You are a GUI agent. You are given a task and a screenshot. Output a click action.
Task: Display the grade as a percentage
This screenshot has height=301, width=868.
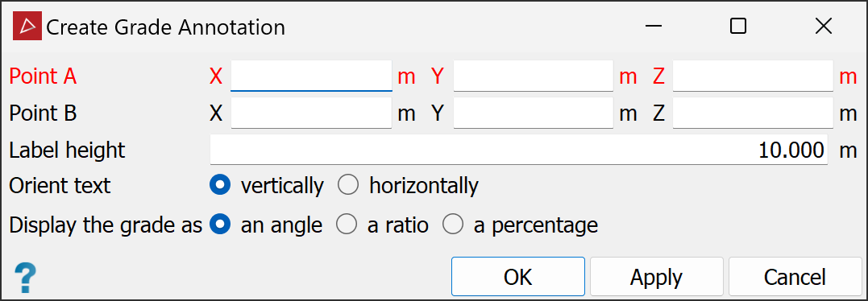pos(453,225)
